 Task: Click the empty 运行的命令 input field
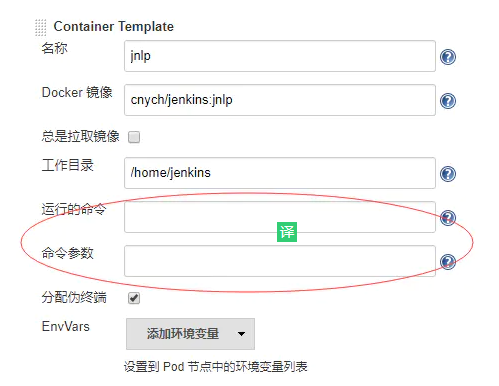tap(280, 217)
